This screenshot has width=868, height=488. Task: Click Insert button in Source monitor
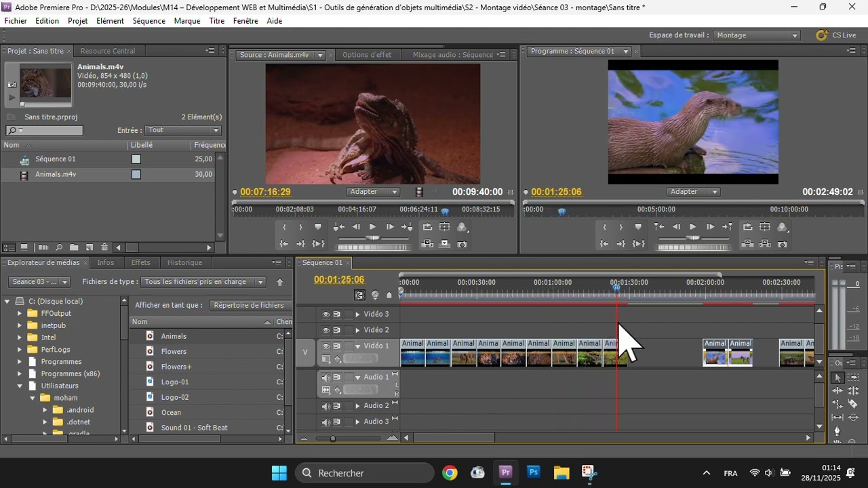coord(428,244)
